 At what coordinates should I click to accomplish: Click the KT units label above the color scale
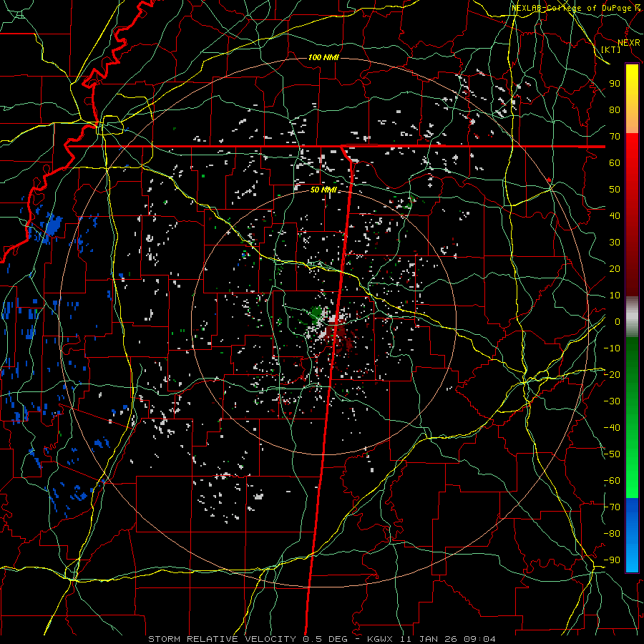[x=611, y=49]
